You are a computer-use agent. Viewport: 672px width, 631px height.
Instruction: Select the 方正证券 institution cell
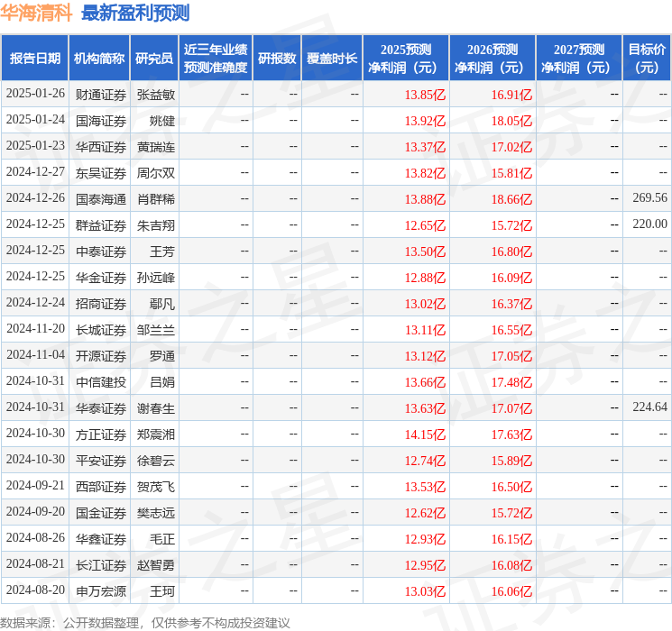tap(101, 434)
